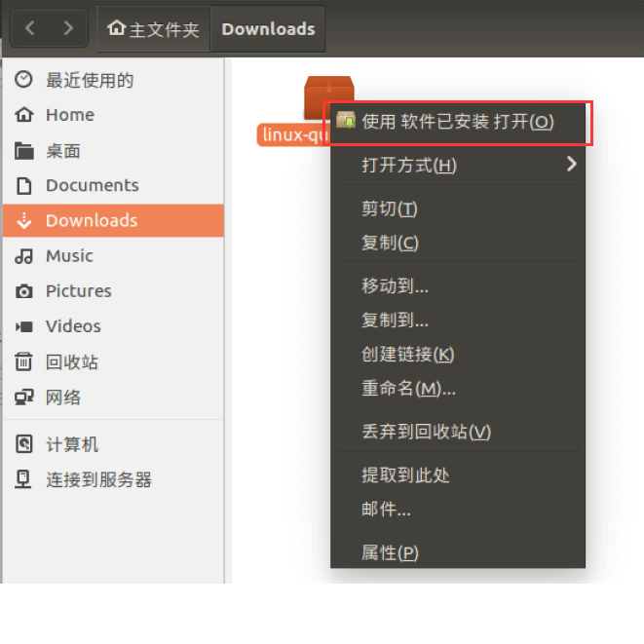Viewport: 644px width, 644px height.
Task: Select 邮件... in context menu
Action: [458, 510]
